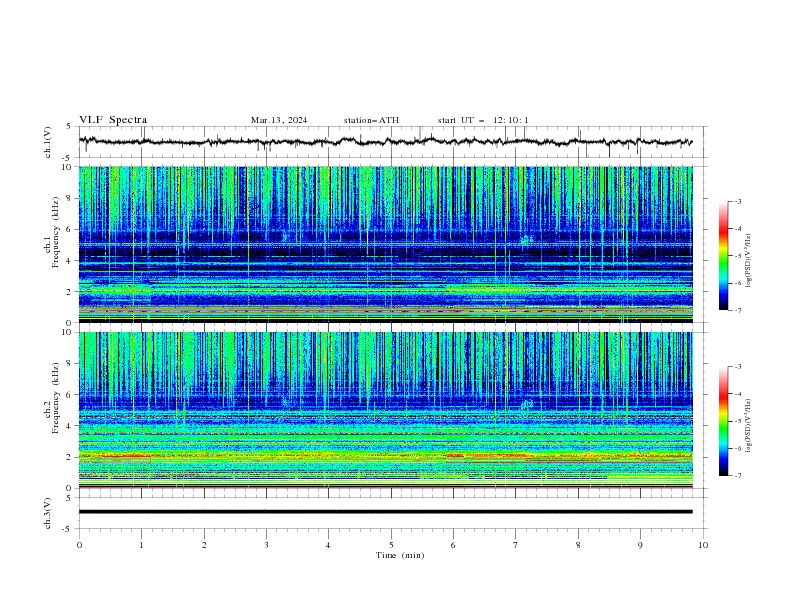792x612 pixels.
Task: Click inside the ch.2 spectrogram panel
Action: tap(386, 410)
